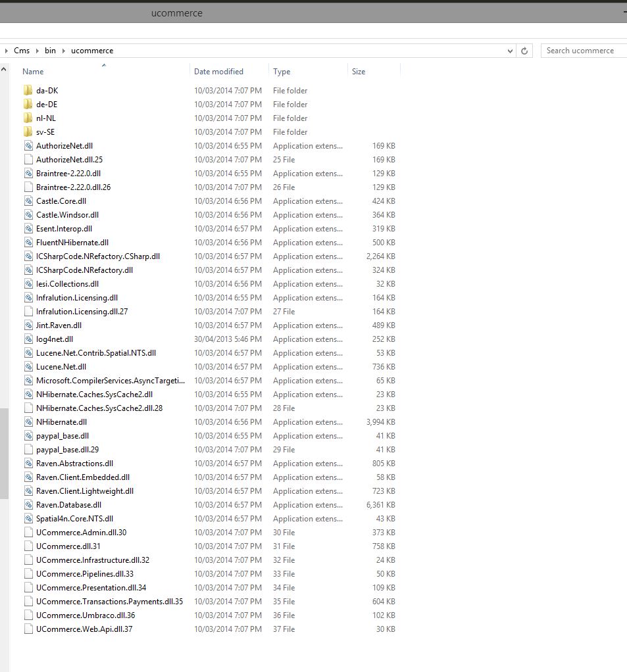The width and height of the screenshot is (627, 672).
Task: Select the Microsoft.CompilerServices.AsyncTargeti... file name
Action: (111, 381)
